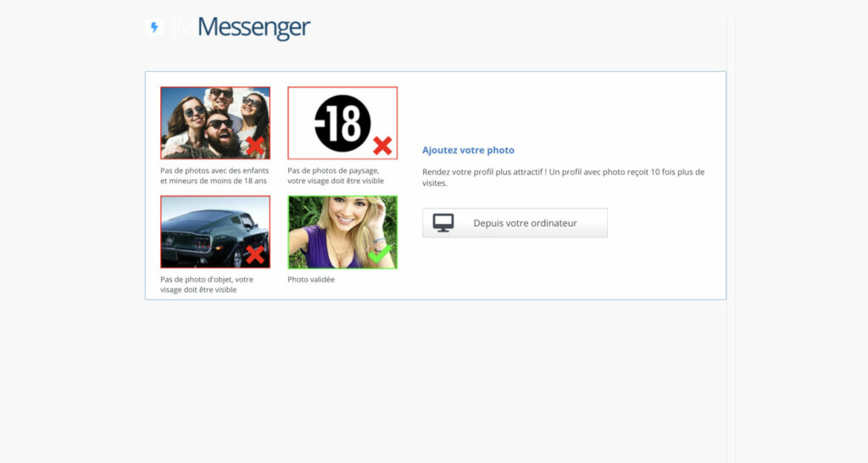Image resolution: width=868 pixels, height=463 pixels.
Task: Click the 'Photo validée' caption
Action: pos(311,280)
